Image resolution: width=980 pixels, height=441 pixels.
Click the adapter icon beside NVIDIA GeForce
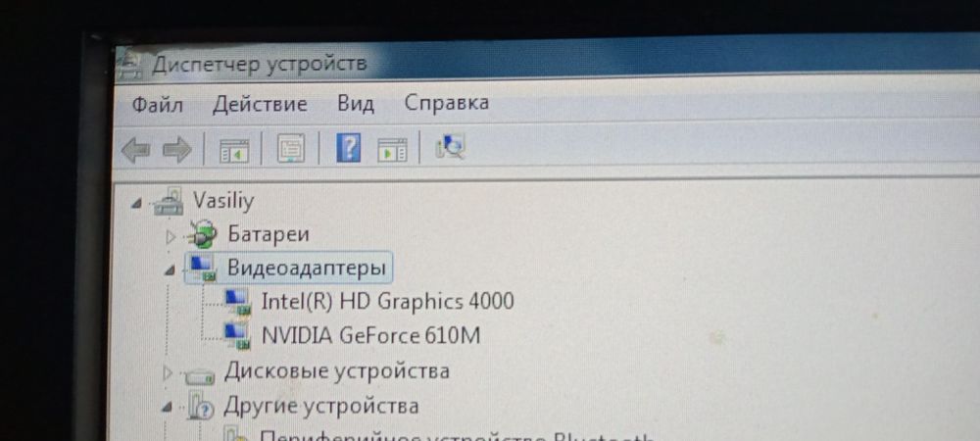[x=237, y=337]
